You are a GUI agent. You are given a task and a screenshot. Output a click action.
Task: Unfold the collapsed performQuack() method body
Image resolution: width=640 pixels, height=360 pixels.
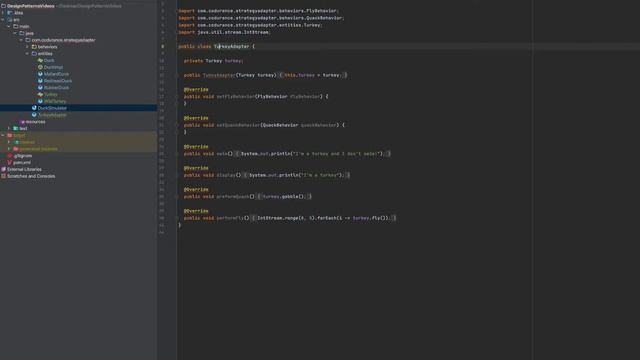tap(176, 197)
